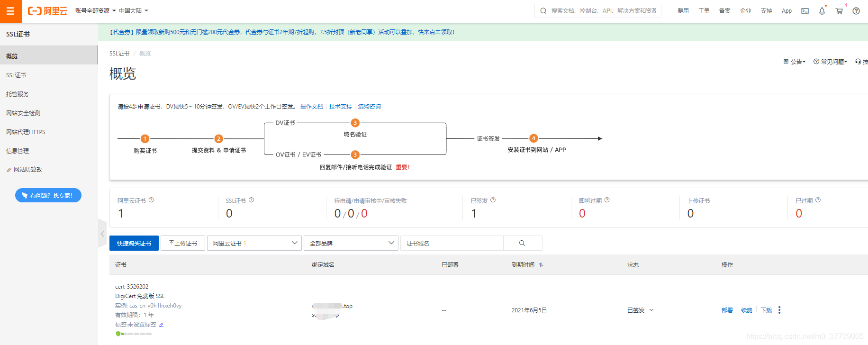Open 备案 in the top bar
This screenshot has height=345, width=868.
click(x=724, y=11)
